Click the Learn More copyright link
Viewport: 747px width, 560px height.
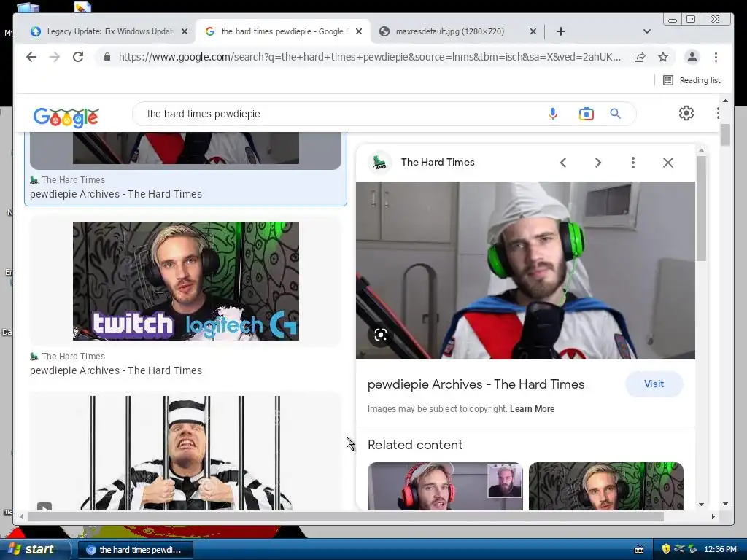click(x=532, y=409)
